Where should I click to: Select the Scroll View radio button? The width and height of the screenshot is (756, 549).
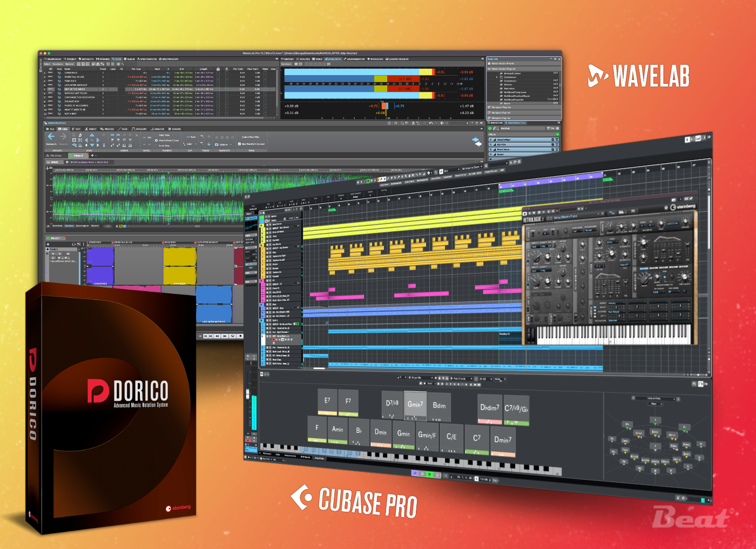tap(156, 145)
